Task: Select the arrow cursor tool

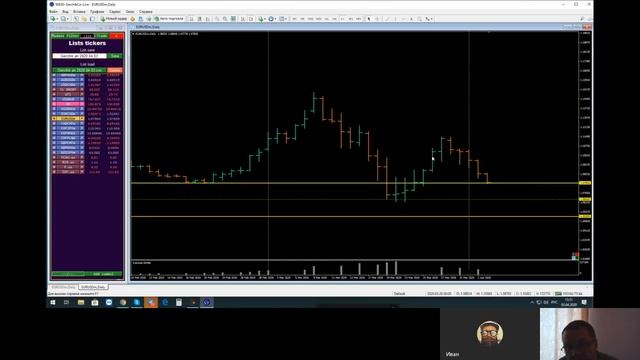Action: [x=369, y=19]
